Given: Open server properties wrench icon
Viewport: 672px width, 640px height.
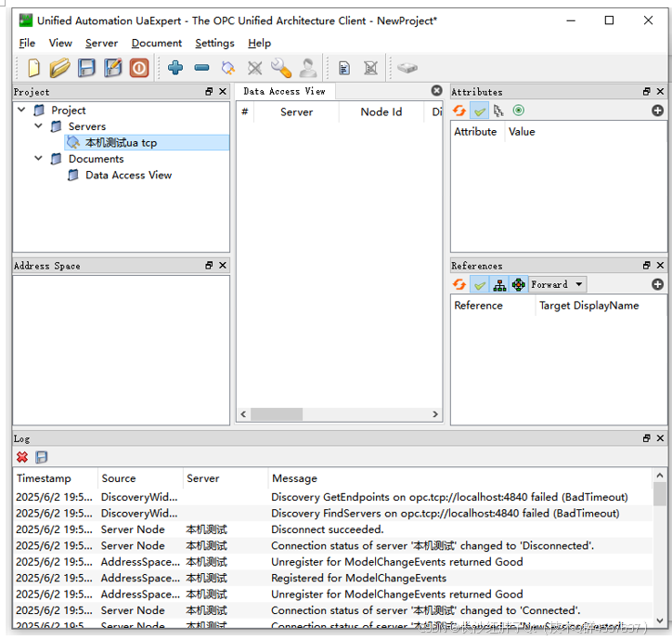Looking at the screenshot, I should pyautogui.click(x=281, y=68).
